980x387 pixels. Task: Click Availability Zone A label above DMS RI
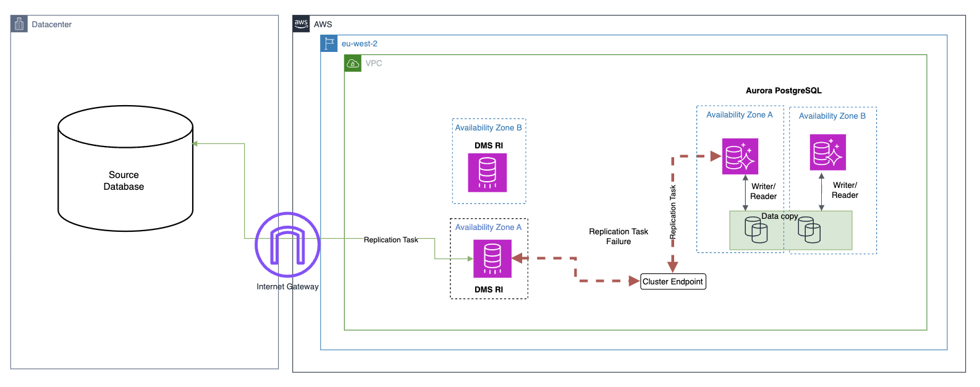click(x=489, y=227)
